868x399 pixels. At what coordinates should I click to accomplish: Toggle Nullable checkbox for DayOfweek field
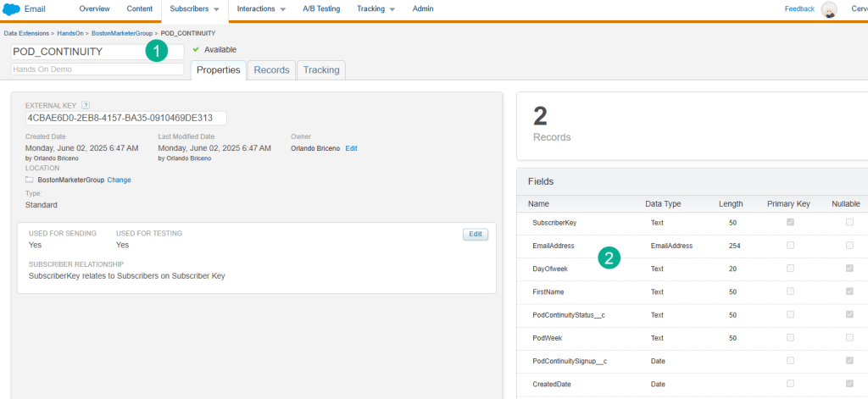(849, 269)
